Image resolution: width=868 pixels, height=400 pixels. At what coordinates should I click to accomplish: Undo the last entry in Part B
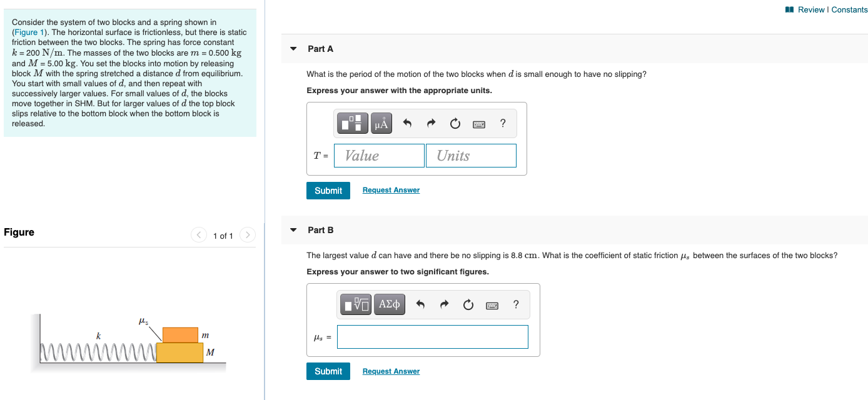click(419, 304)
